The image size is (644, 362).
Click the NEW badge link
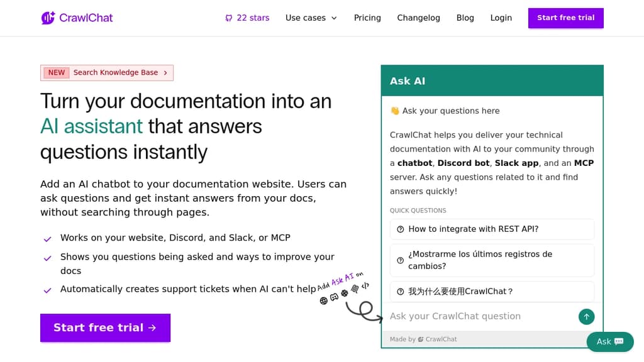click(x=56, y=72)
